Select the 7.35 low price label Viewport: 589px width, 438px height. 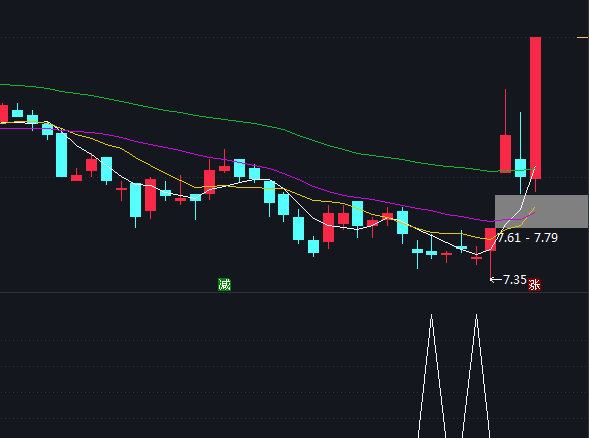[x=514, y=279]
